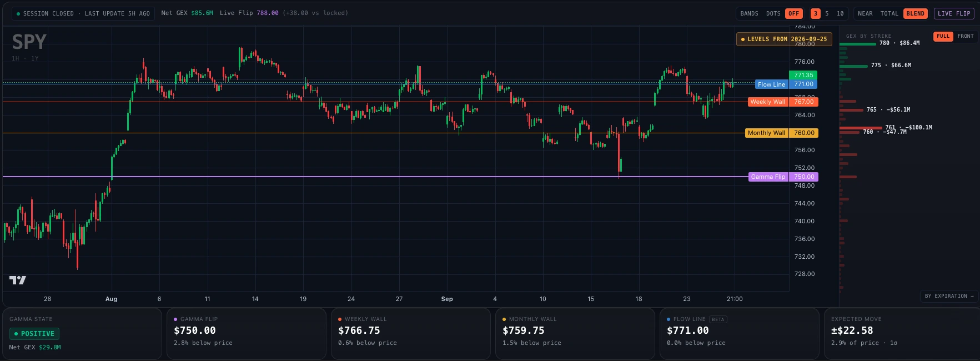This screenshot has width=980, height=361.
Task: Toggle the LIVE FLIP button
Action: (954, 13)
